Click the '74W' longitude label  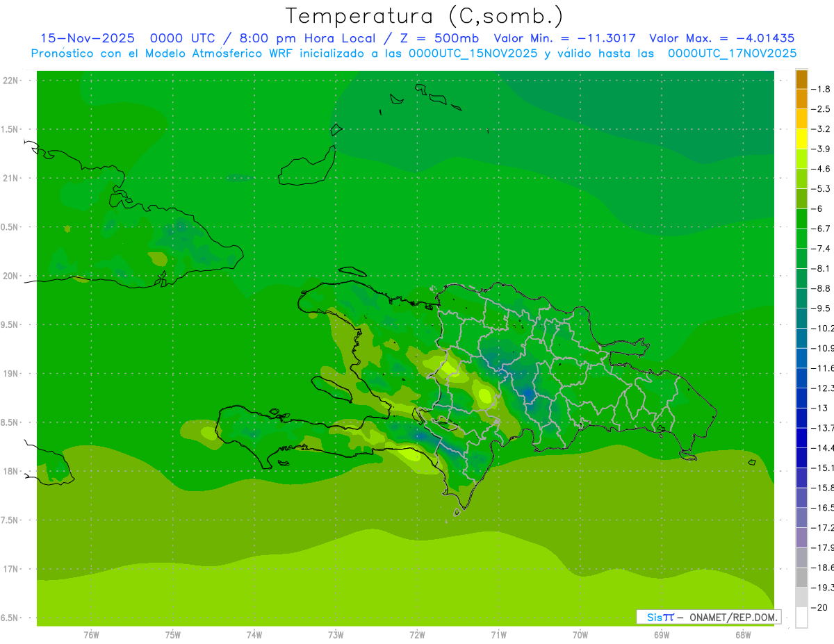click(254, 635)
